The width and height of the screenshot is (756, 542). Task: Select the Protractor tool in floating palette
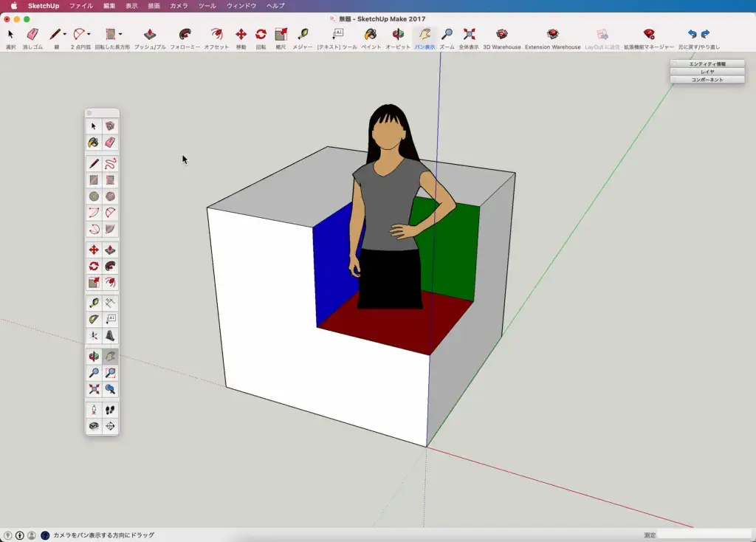[x=94, y=319]
